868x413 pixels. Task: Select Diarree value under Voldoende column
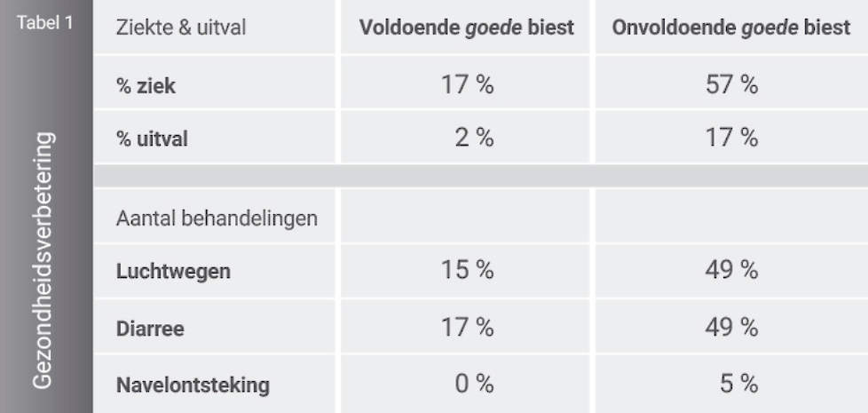click(467, 329)
